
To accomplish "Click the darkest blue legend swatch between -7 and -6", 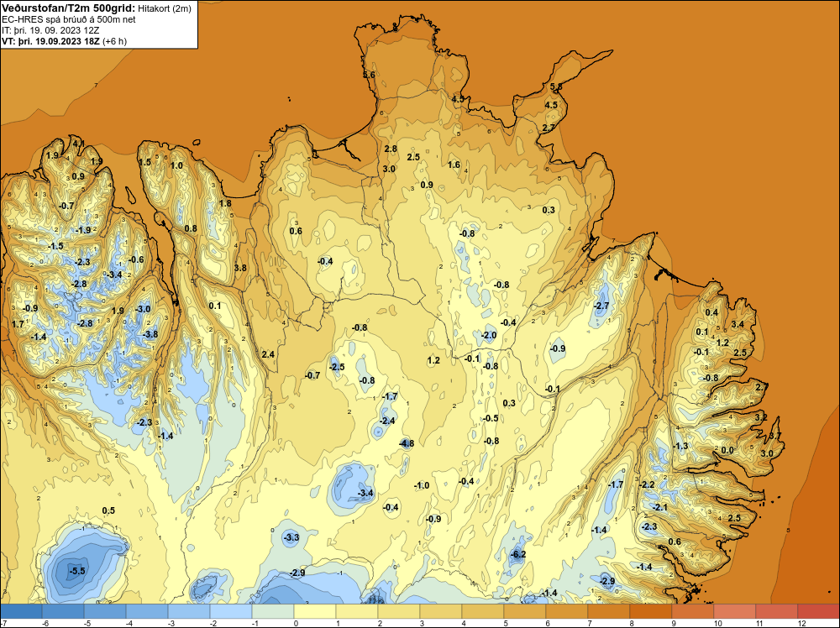I will pos(21,611).
